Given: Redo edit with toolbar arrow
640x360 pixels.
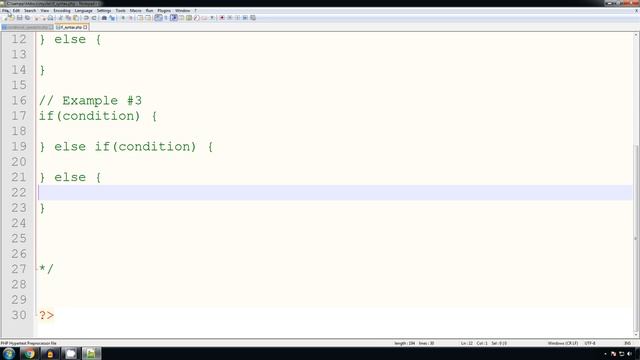Looking at the screenshot, I should (94, 18).
